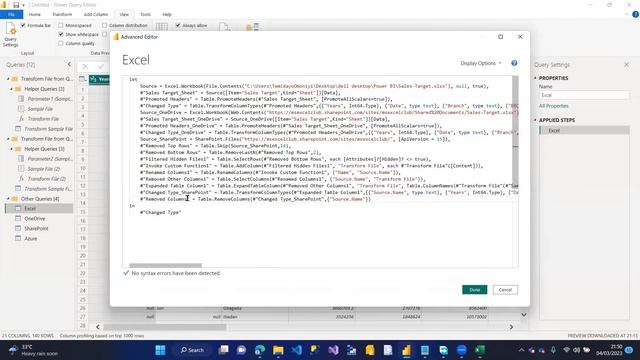Click the data grid horizontal scrollbar
Screen dimensions: 640x360
click(x=164, y=327)
